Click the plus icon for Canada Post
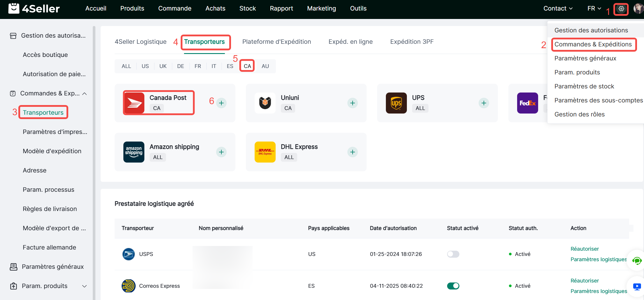 point(221,103)
